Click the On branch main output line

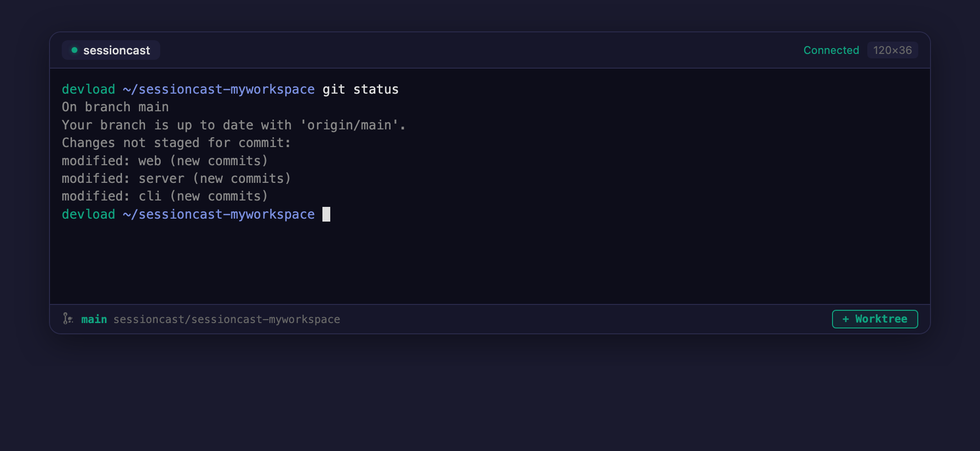pos(115,107)
